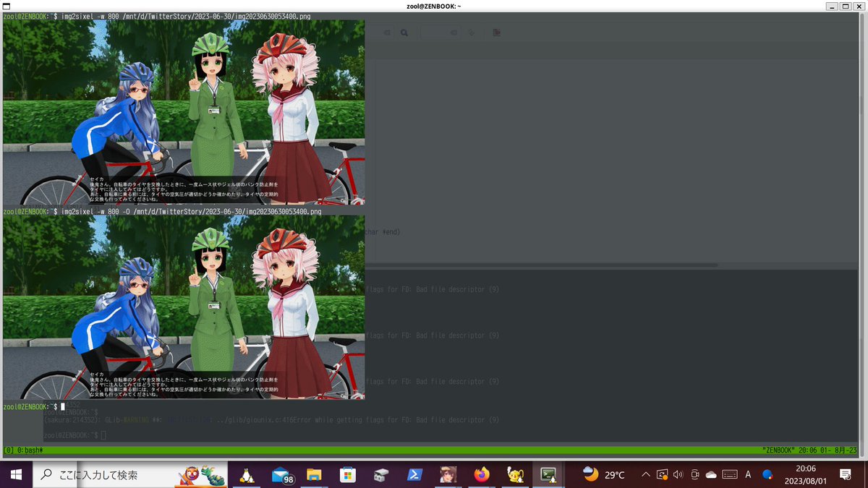868x488 pixels.
Task: Click the first rendered sixel image
Action: (184, 112)
